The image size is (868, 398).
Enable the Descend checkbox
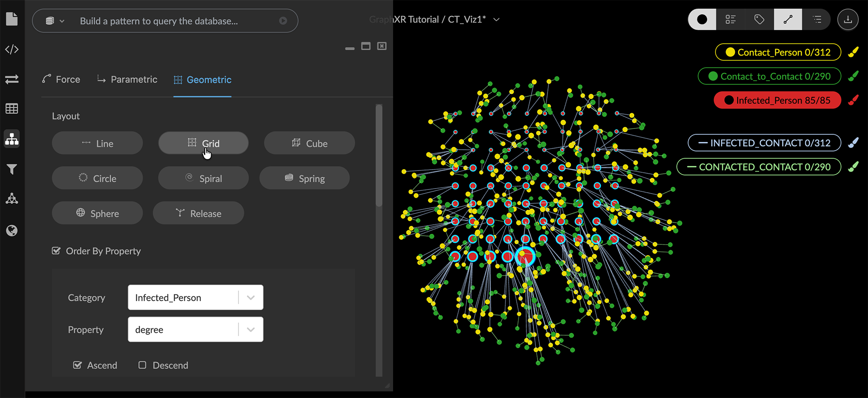tap(142, 365)
